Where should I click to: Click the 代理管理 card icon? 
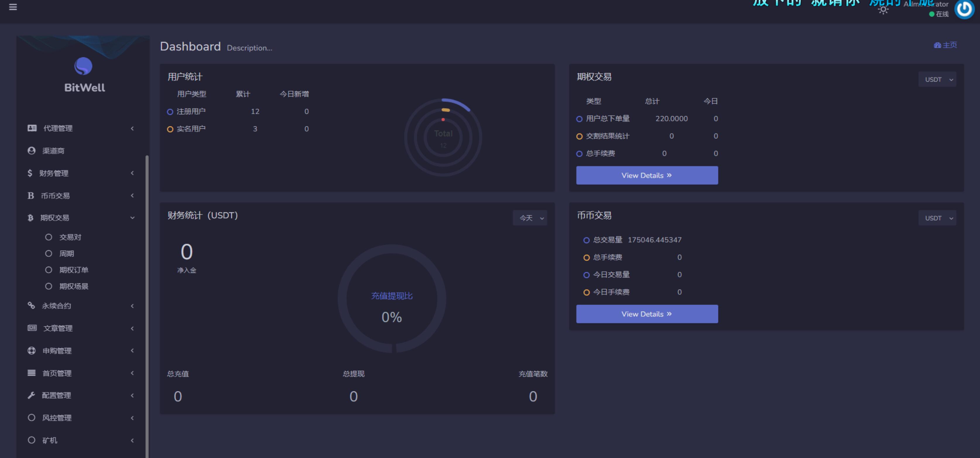32,128
